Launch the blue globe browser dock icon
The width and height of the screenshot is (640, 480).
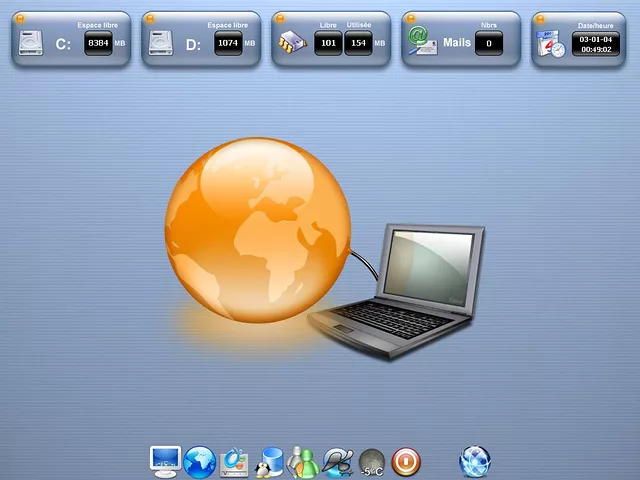pyautogui.click(x=200, y=461)
